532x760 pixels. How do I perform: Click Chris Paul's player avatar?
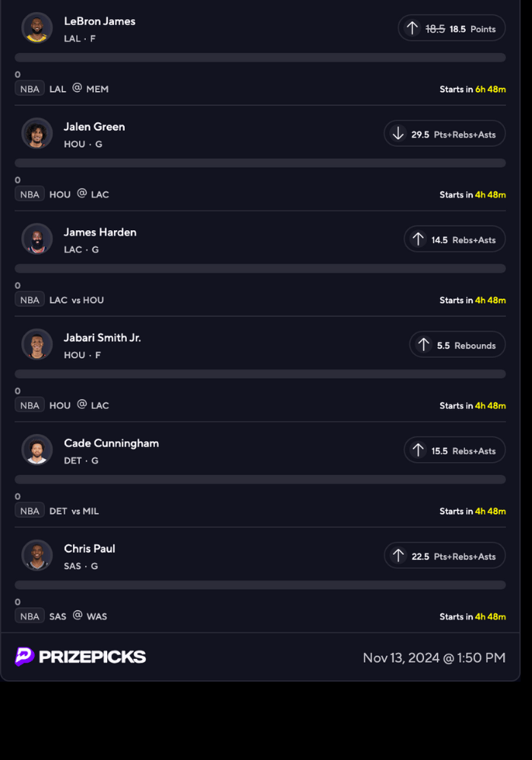tap(37, 556)
